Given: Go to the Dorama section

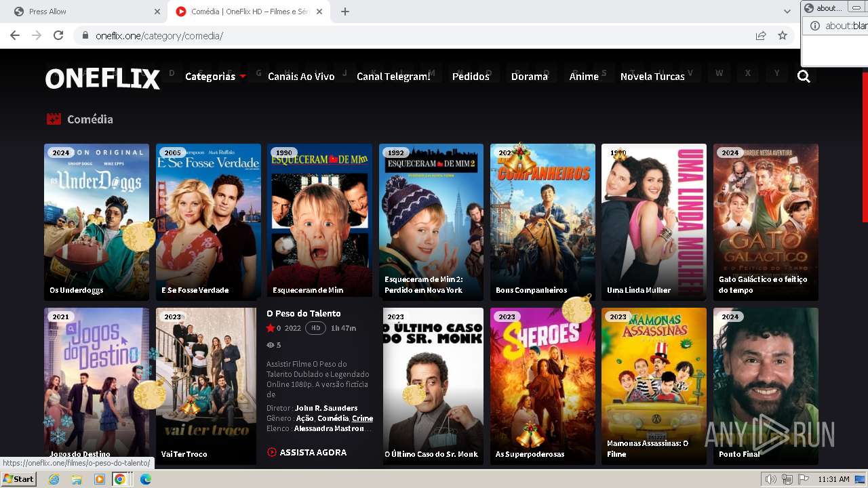Looking at the screenshot, I should [529, 77].
